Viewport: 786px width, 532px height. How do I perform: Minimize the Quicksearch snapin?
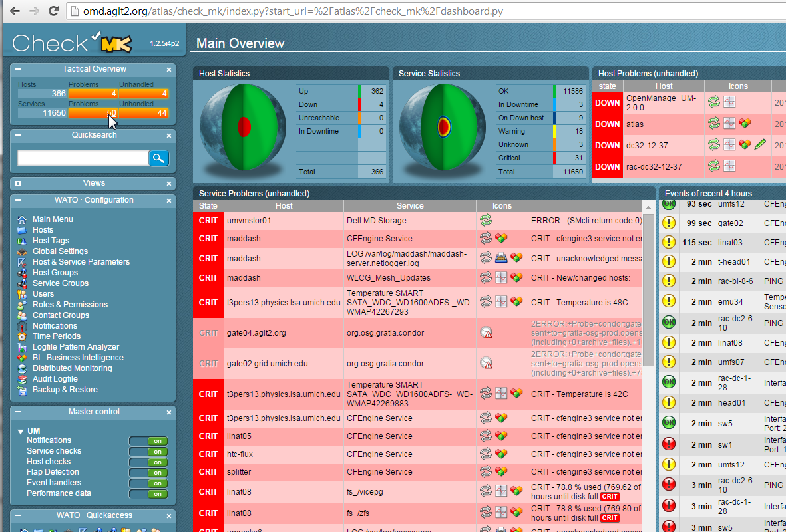(18, 135)
